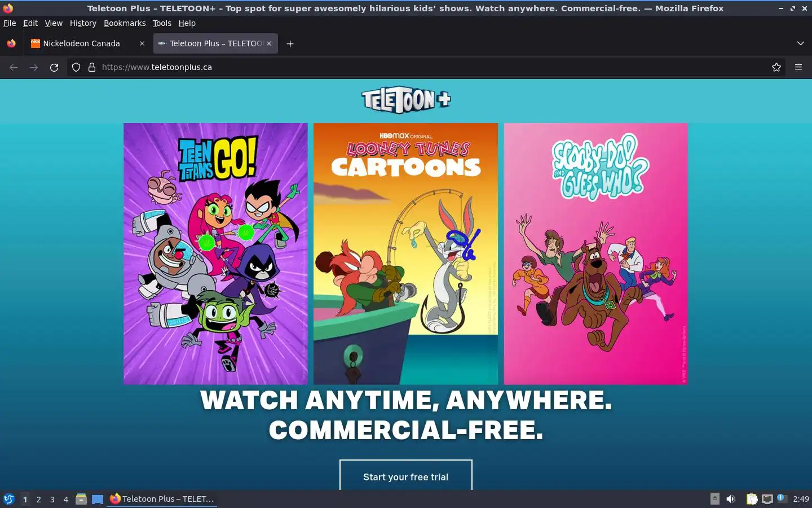Switch to workspace 1
The image size is (812, 508).
coord(25,499)
